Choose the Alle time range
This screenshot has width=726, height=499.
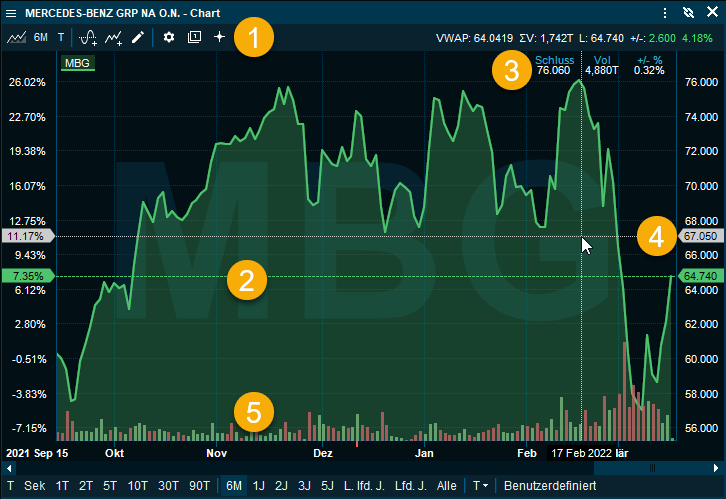pos(448,485)
